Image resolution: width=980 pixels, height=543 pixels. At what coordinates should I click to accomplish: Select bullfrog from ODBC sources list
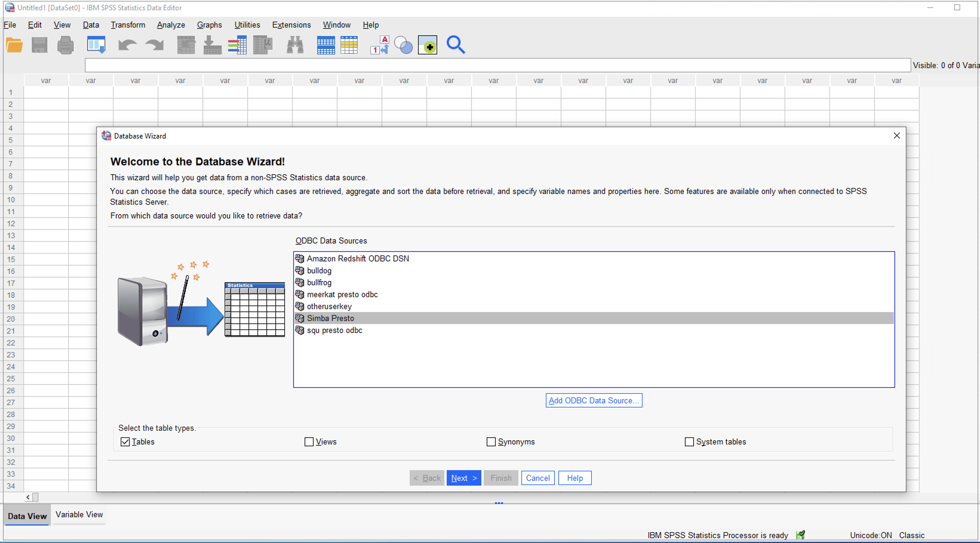[320, 282]
